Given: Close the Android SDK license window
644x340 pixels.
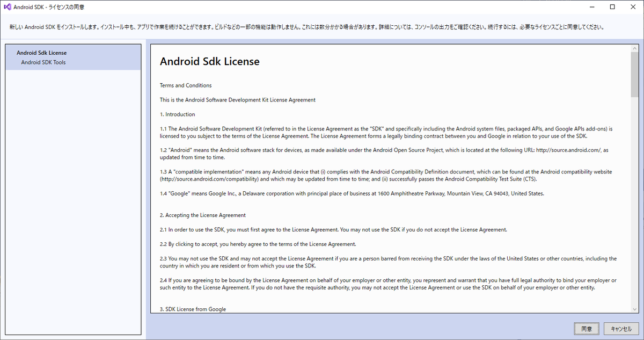Looking at the screenshot, I should click(x=633, y=7).
